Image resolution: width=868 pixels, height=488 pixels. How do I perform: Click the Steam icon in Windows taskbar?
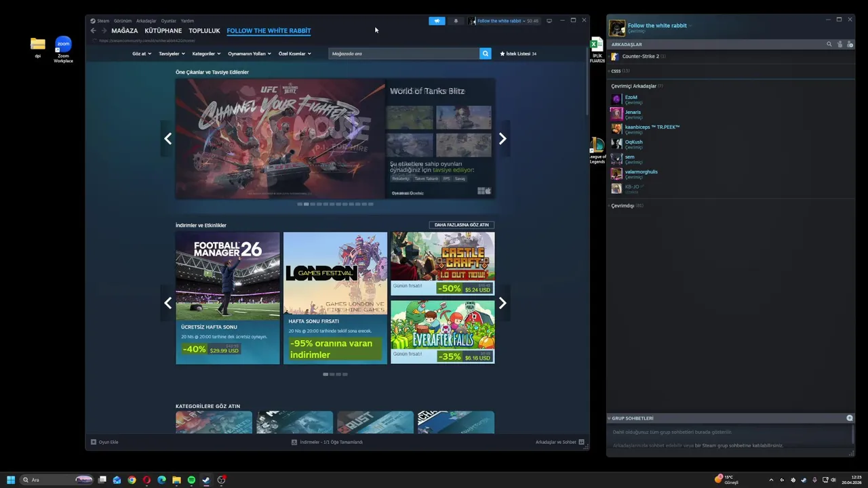206,480
